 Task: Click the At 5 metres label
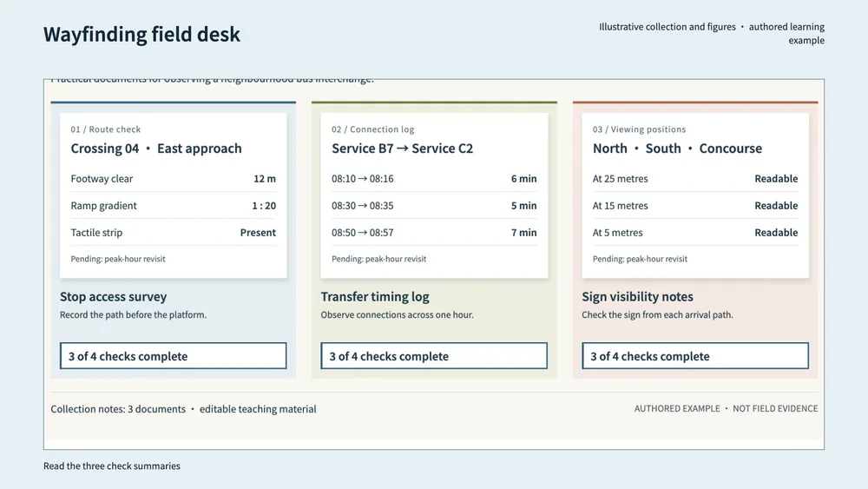pos(618,233)
